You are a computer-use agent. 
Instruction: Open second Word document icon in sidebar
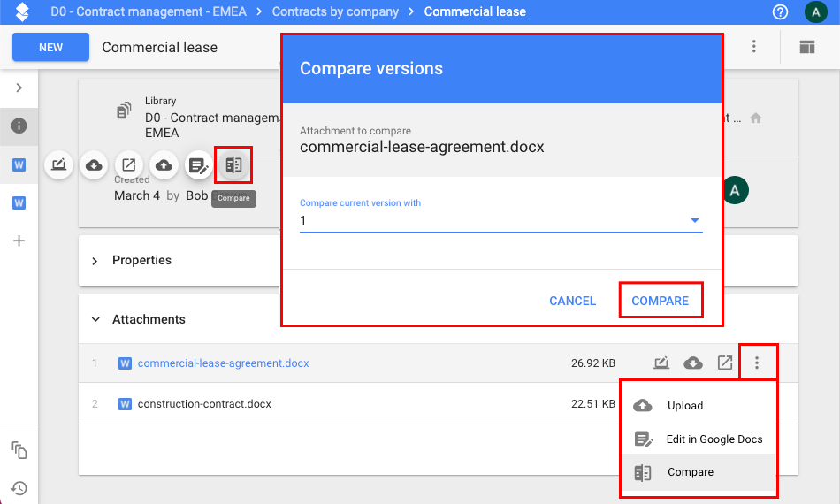19,203
